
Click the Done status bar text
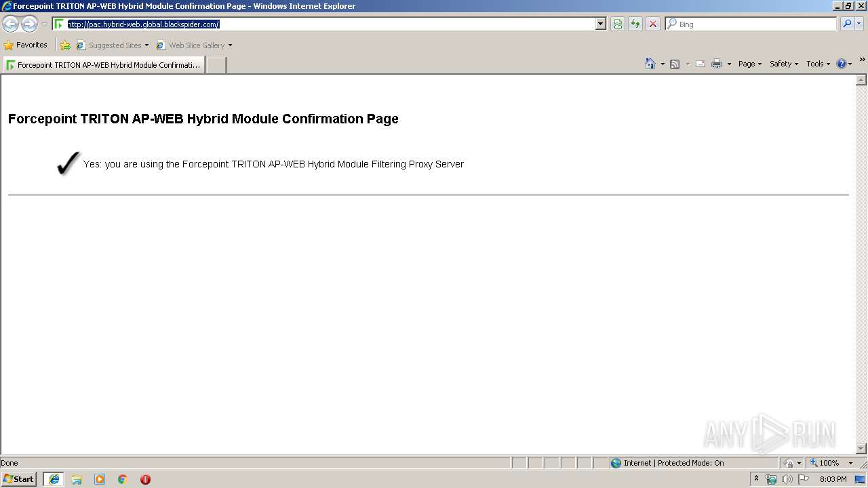coord(9,463)
